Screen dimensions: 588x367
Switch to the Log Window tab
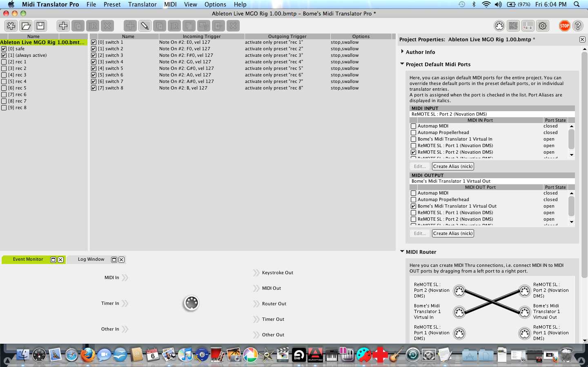[x=91, y=260]
